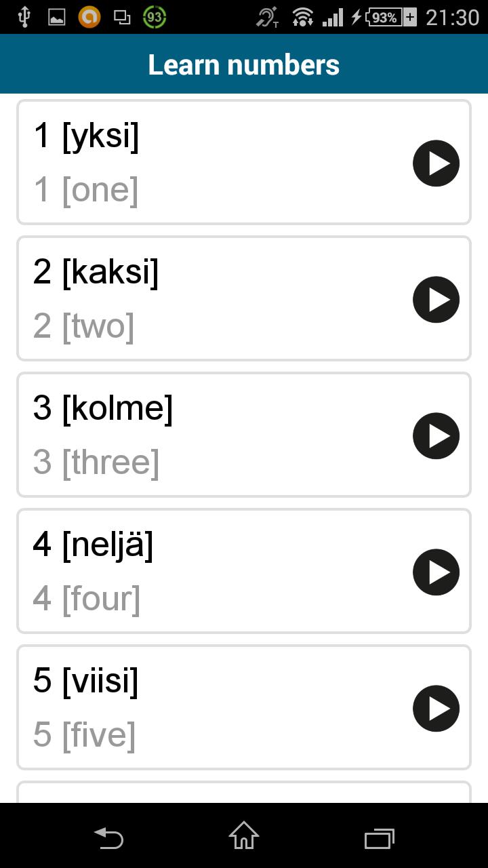This screenshot has width=488, height=868.
Task: Tap play button for 3 kolme
Action: (x=436, y=436)
